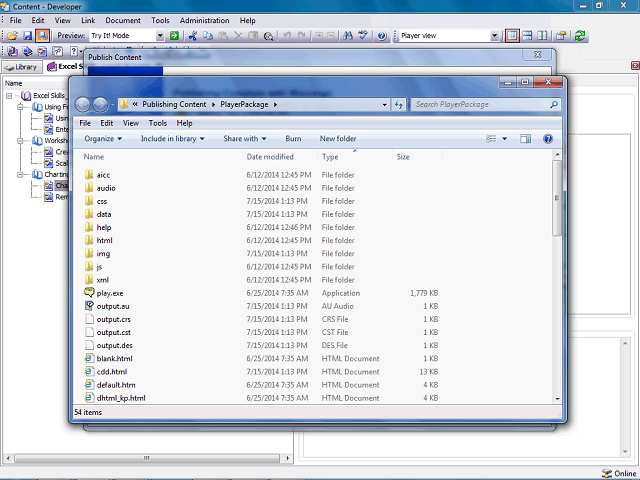Select the aicc folder
The width and height of the screenshot is (640, 480).
(x=103, y=175)
